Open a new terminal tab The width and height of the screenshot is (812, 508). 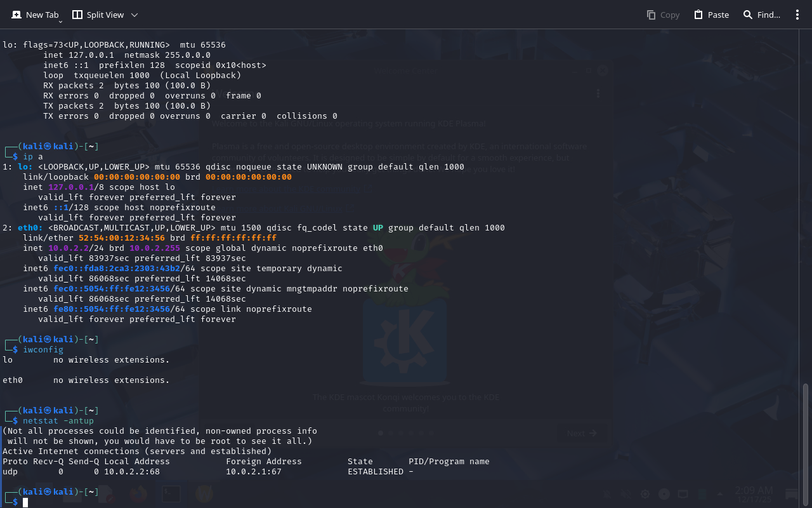(x=35, y=15)
